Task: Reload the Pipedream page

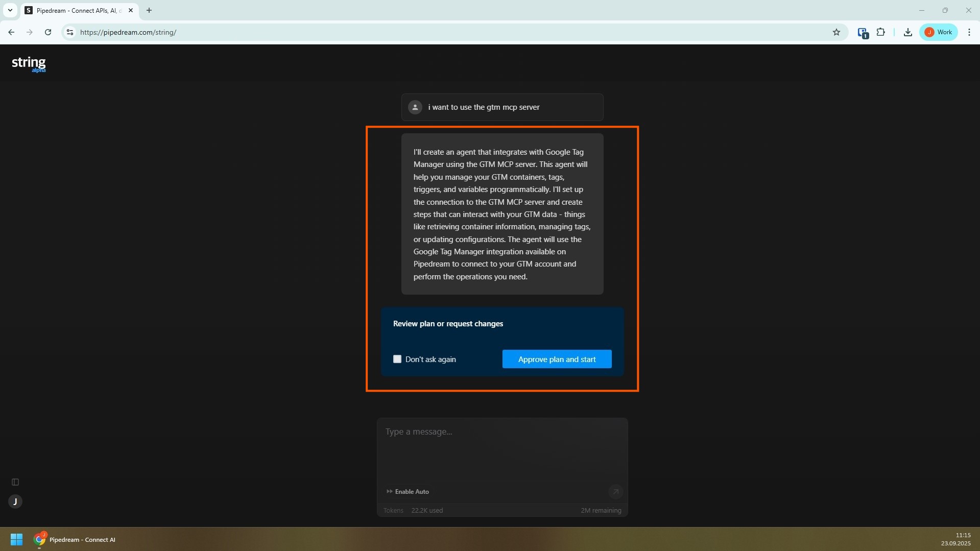Action: click(48, 32)
